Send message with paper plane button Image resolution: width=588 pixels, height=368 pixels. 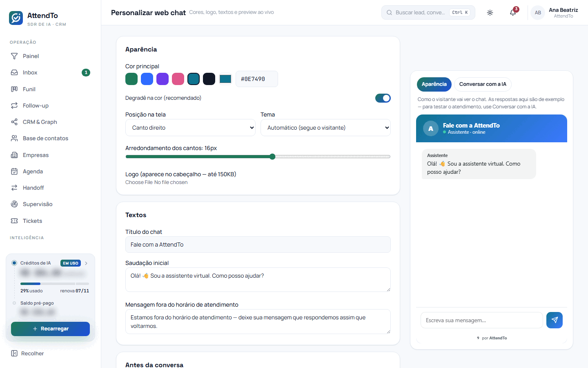(555, 320)
